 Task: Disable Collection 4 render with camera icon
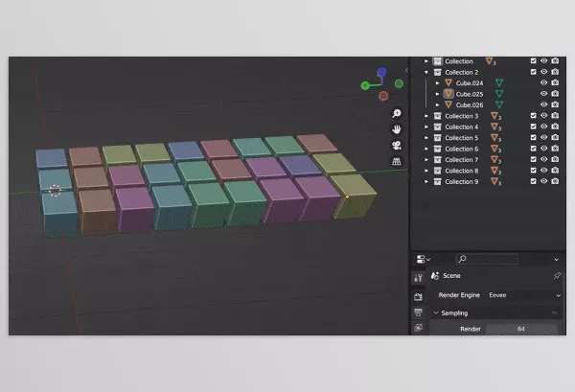[555, 127]
